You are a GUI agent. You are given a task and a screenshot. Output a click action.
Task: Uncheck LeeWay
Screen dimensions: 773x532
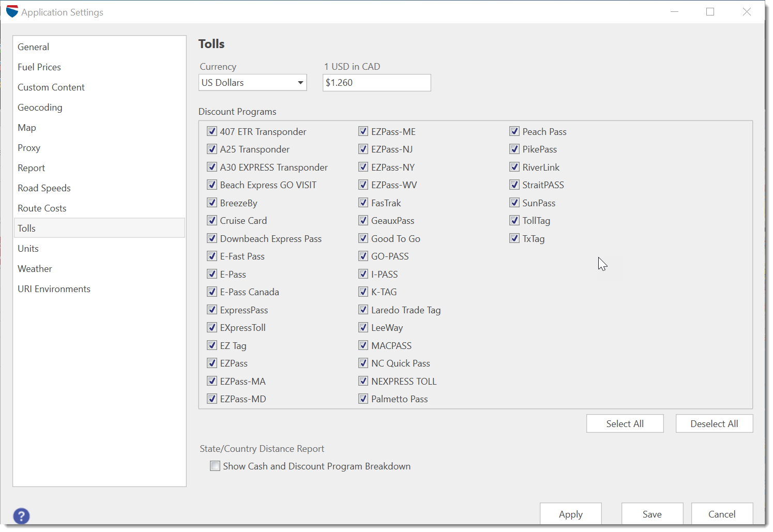pyautogui.click(x=363, y=327)
